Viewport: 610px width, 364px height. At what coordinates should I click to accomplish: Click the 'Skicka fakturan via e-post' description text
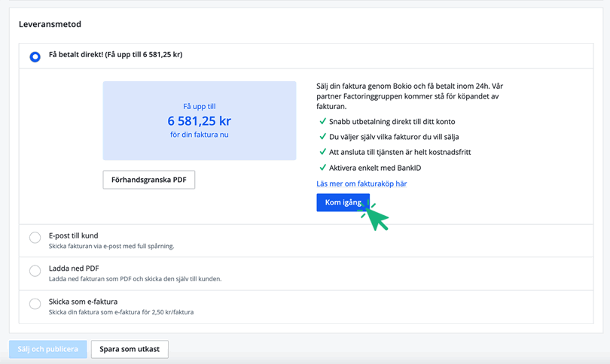[x=111, y=246]
